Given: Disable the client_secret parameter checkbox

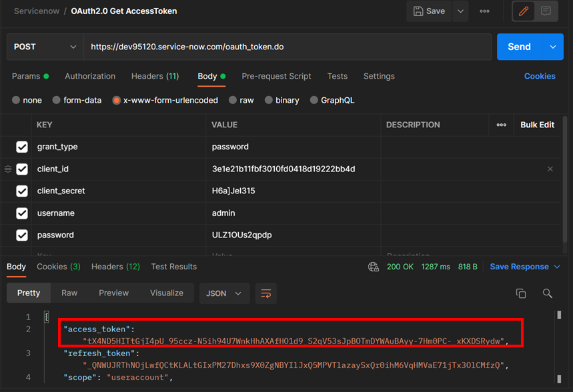Looking at the screenshot, I should (x=22, y=191).
